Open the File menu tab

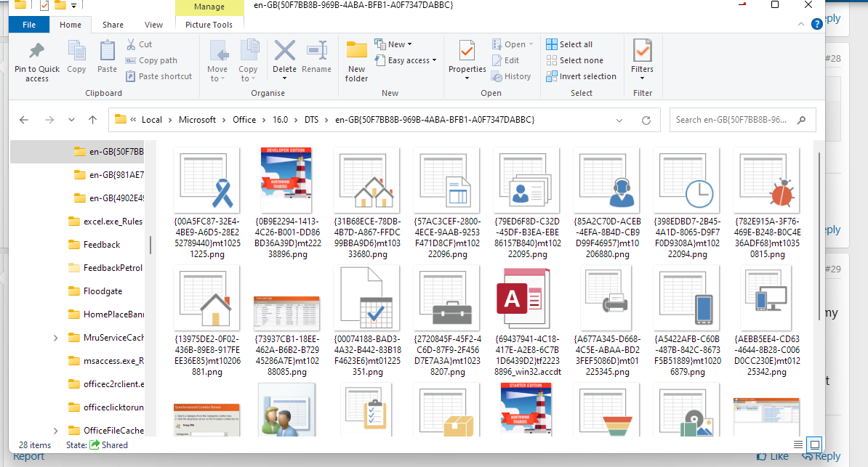[x=29, y=25]
